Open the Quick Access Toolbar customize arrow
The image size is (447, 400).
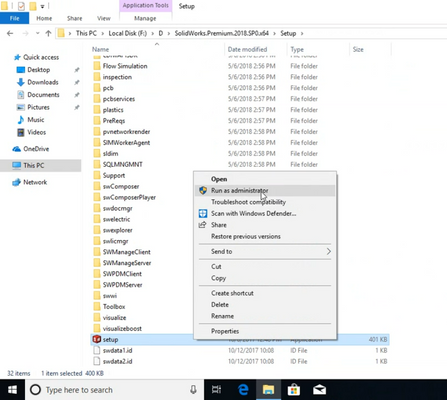pyautogui.click(x=42, y=6)
